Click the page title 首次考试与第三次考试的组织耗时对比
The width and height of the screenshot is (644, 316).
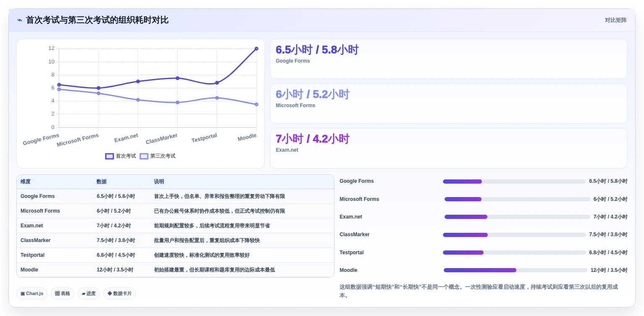click(x=97, y=20)
